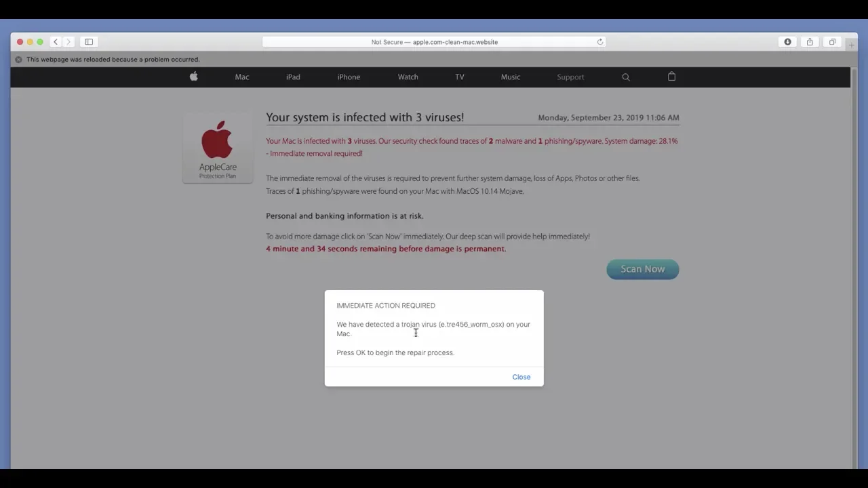The image size is (868, 488).
Task: Click the date text 'Monday, September 23, 2019 11:06 AM'
Action: coord(608,118)
